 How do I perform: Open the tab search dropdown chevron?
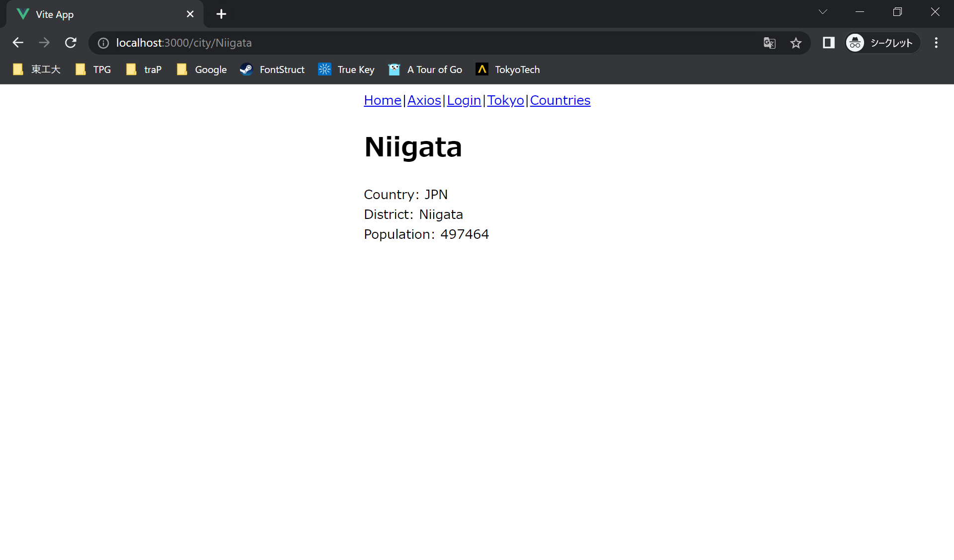click(823, 12)
